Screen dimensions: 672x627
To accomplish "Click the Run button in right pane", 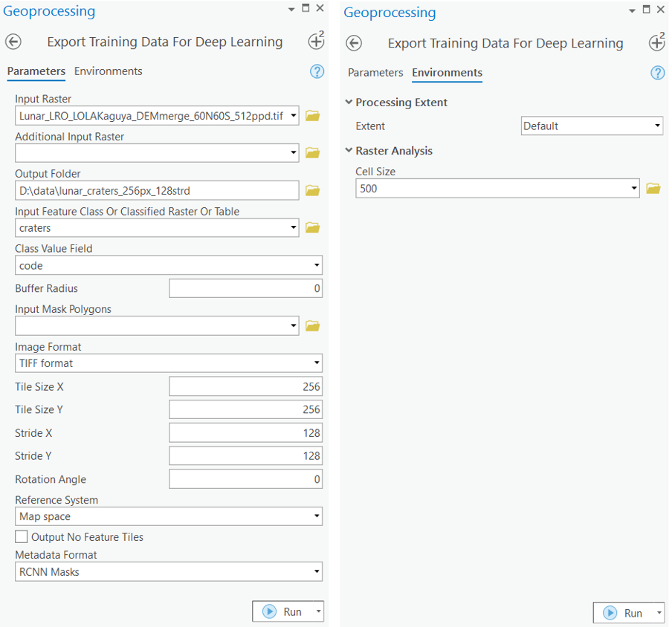I will 623,613.
